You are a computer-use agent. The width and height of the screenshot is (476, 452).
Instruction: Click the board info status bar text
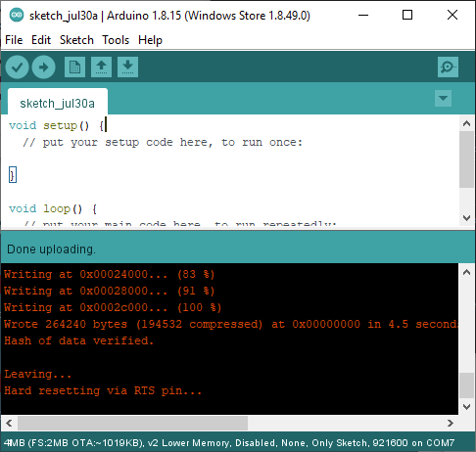(229, 443)
